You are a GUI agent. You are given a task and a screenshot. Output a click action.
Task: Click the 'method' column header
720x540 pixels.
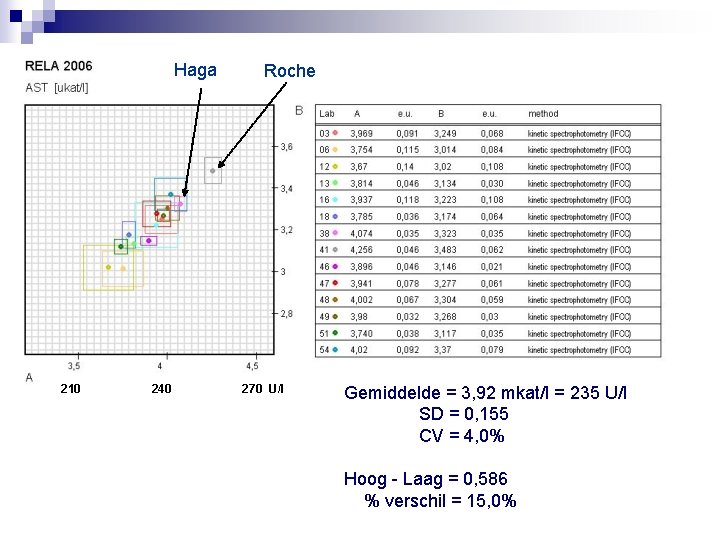543,113
